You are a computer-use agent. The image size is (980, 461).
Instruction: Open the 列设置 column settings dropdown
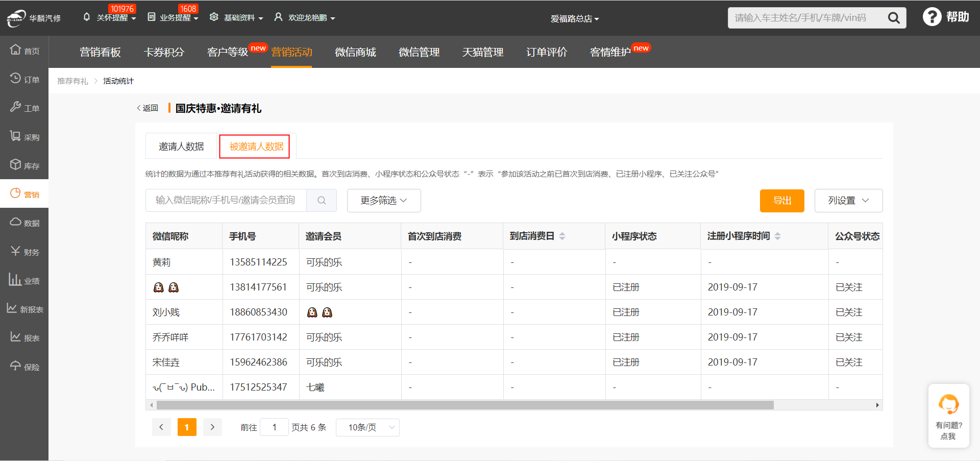tap(848, 200)
